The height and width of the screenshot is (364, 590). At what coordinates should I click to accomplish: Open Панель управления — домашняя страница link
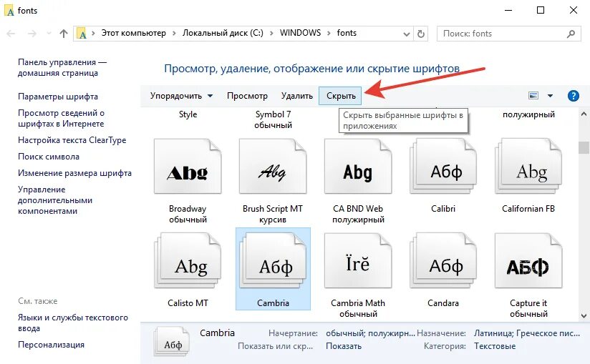point(62,68)
